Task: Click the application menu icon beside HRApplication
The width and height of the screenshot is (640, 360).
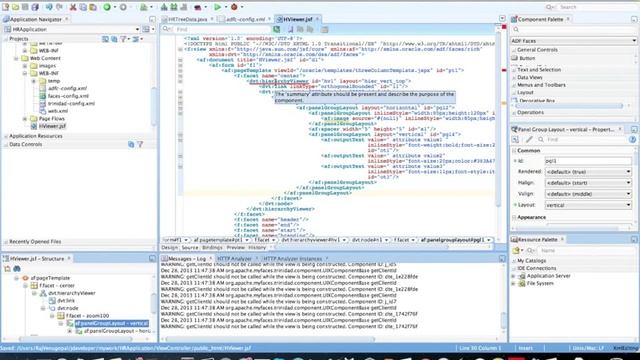Action: coord(146,29)
